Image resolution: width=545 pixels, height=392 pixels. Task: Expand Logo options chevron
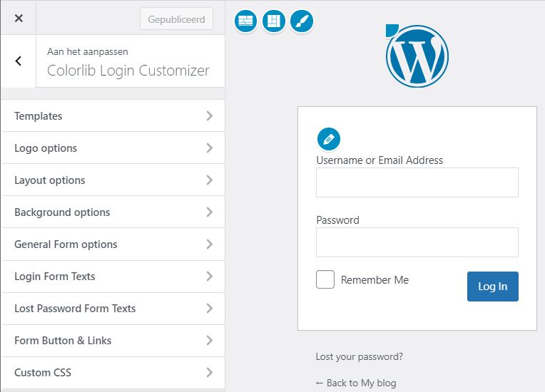pos(209,148)
